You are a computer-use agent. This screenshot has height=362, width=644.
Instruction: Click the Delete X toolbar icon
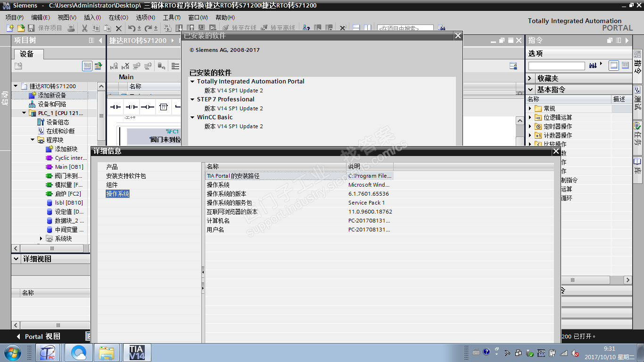click(x=119, y=28)
